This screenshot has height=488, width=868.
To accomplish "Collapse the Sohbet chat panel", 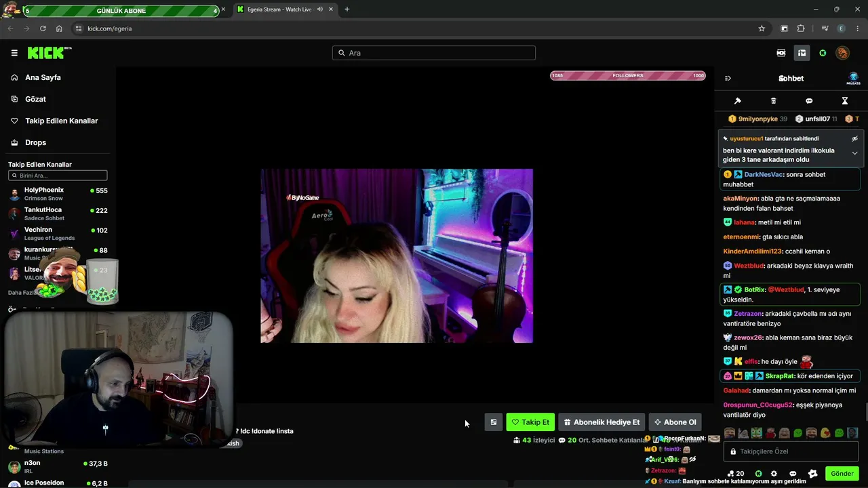I will click(x=728, y=78).
